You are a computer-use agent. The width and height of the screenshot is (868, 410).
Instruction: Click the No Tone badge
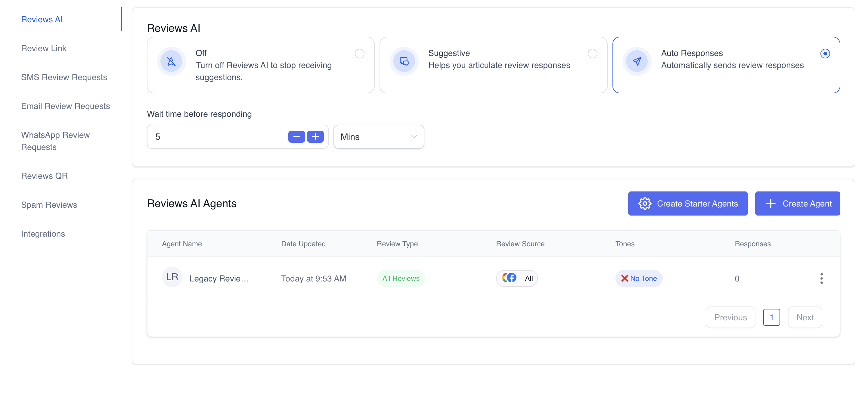tap(639, 279)
